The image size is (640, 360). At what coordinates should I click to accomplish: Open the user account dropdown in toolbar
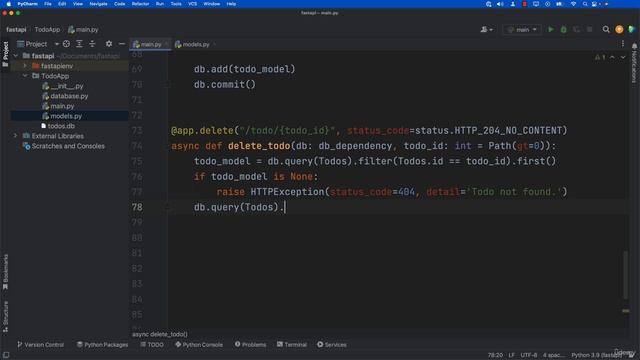[486, 29]
